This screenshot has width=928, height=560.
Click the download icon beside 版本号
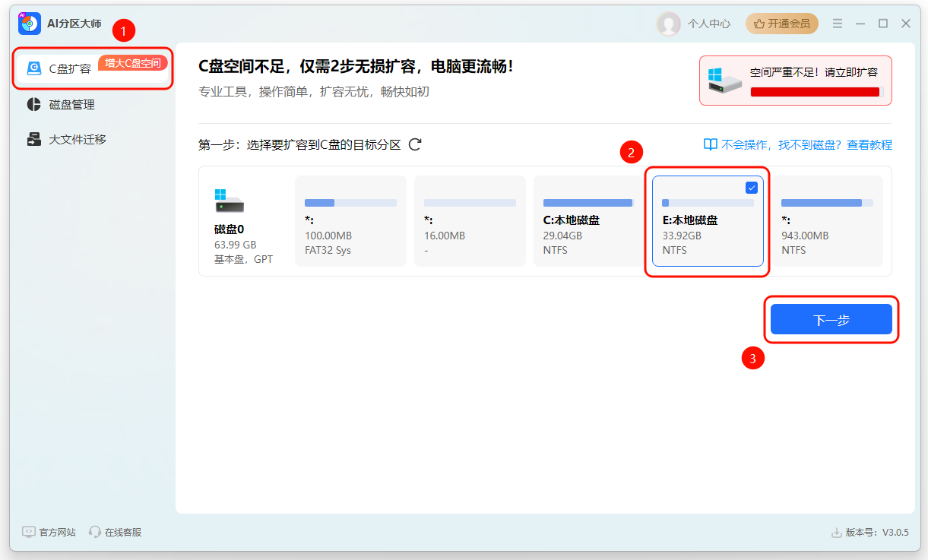pyautogui.click(x=837, y=533)
